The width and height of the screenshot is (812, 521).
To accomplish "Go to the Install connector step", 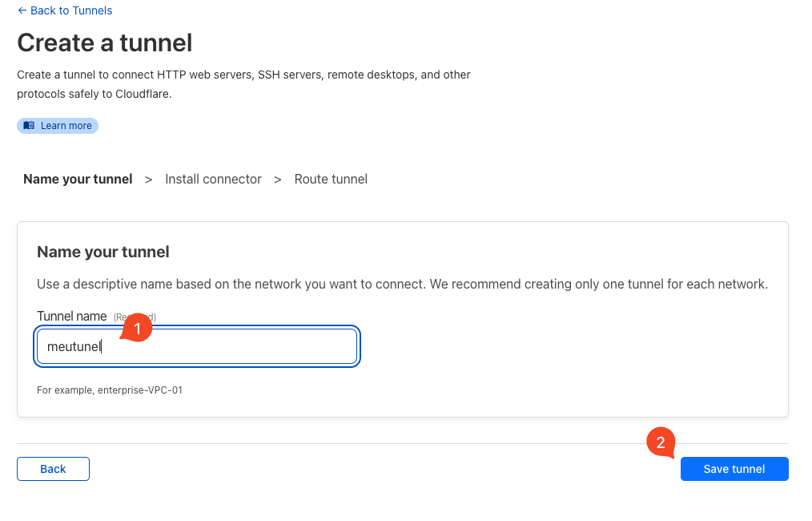I will click(213, 180).
